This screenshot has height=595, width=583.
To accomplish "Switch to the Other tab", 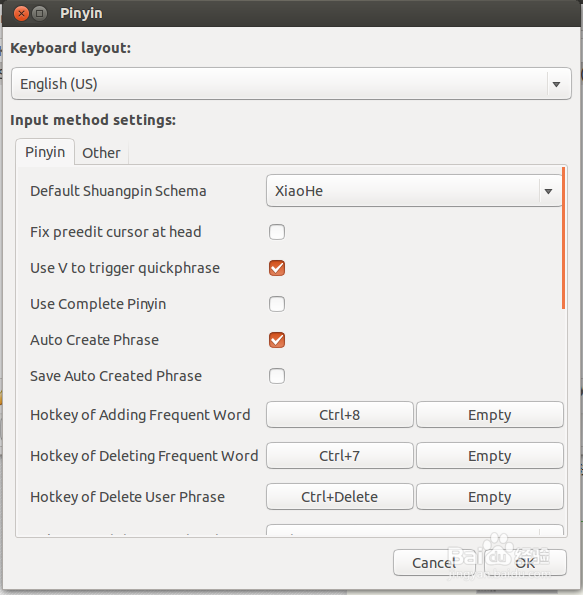I will point(101,153).
